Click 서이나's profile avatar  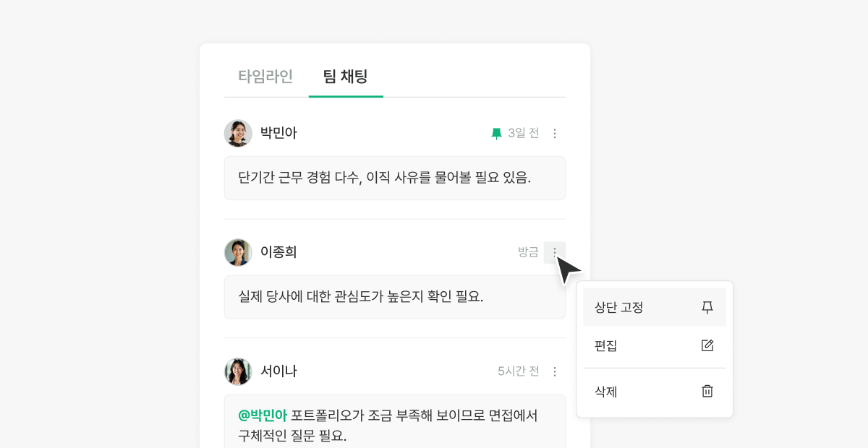[238, 371]
